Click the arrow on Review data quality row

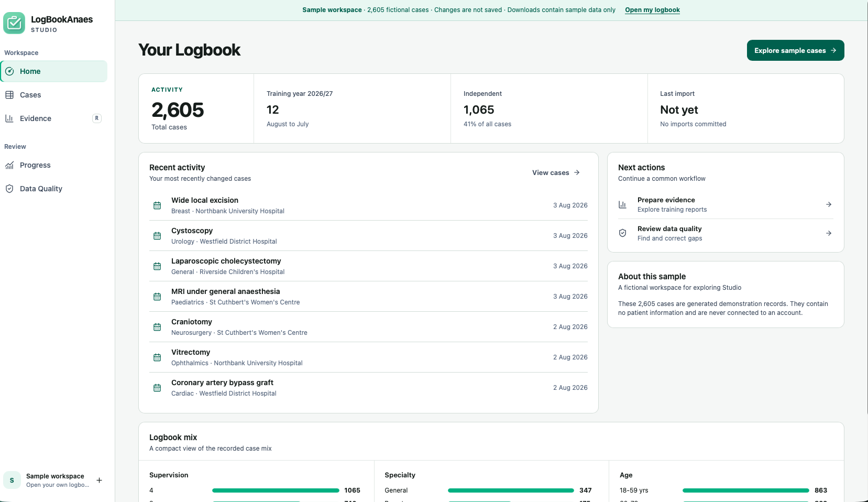pos(829,233)
